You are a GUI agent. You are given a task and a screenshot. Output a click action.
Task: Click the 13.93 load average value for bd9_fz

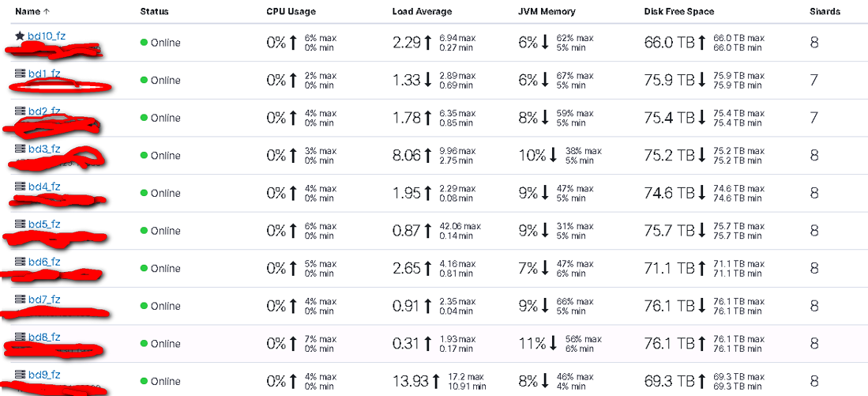coord(410,382)
